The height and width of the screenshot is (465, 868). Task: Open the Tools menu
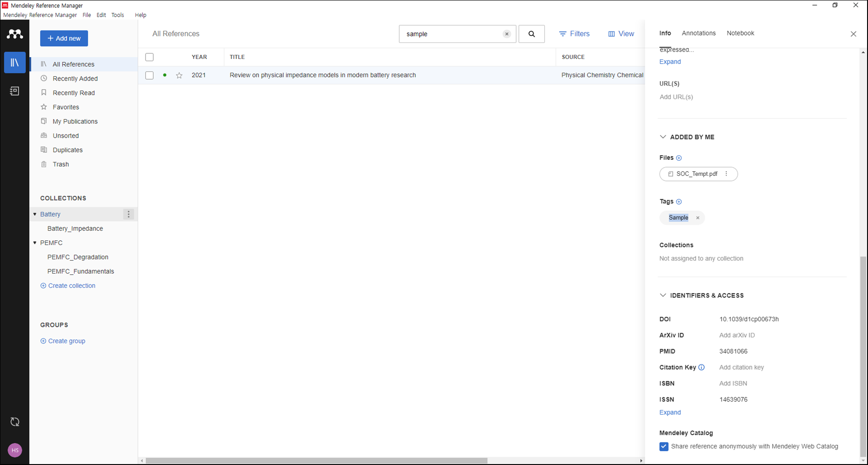[x=118, y=15]
